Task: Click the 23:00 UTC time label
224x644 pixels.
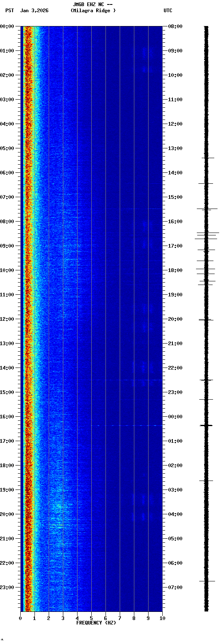Action: pos(175,392)
